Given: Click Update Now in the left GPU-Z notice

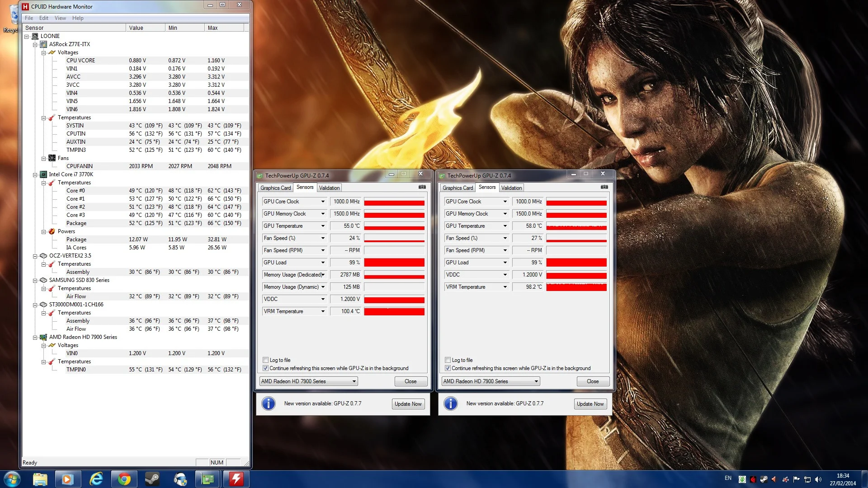Looking at the screenshot, I should pos(408,404).
